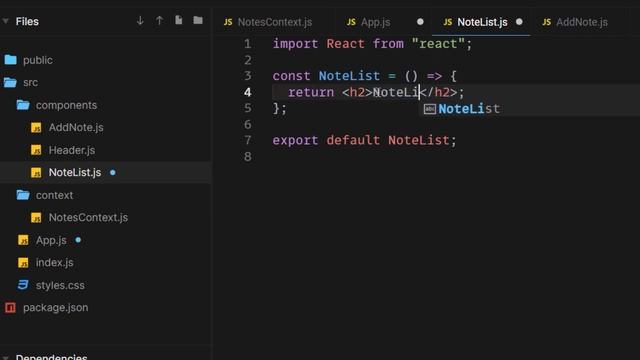Screen dimensions: 640x360
Task: Click 'const' keyword on line 3
Action: (x=291, y=76)
